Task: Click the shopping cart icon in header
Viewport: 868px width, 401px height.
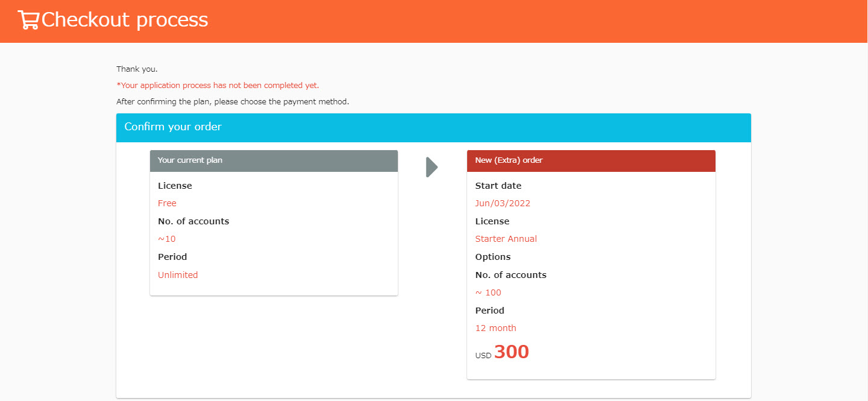Action: tap(28, 20)
